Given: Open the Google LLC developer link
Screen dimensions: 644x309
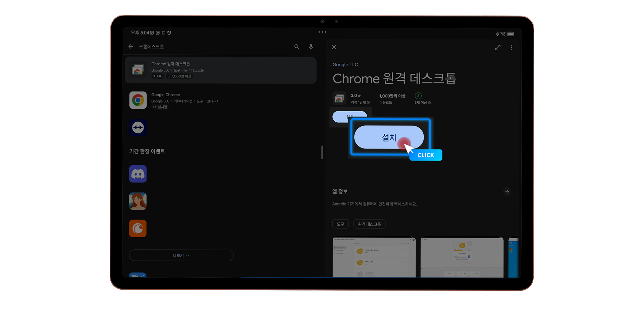Looking at the screenshot, I should tap(345, 65).
